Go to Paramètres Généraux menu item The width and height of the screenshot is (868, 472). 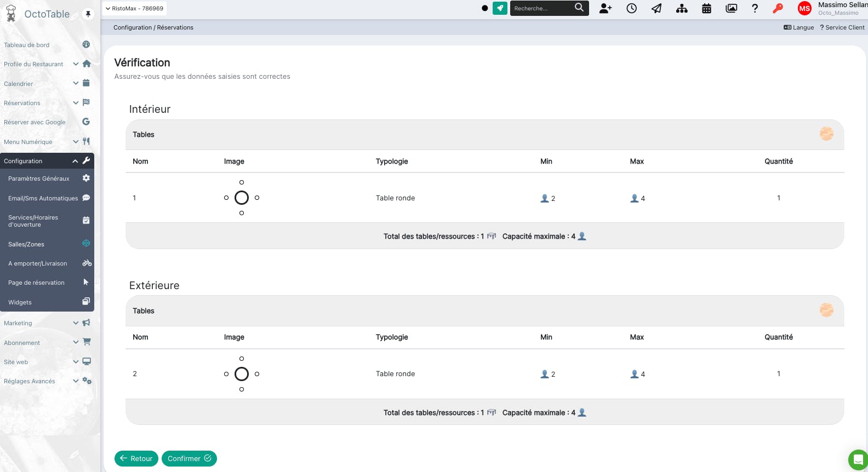click(39, 179)
